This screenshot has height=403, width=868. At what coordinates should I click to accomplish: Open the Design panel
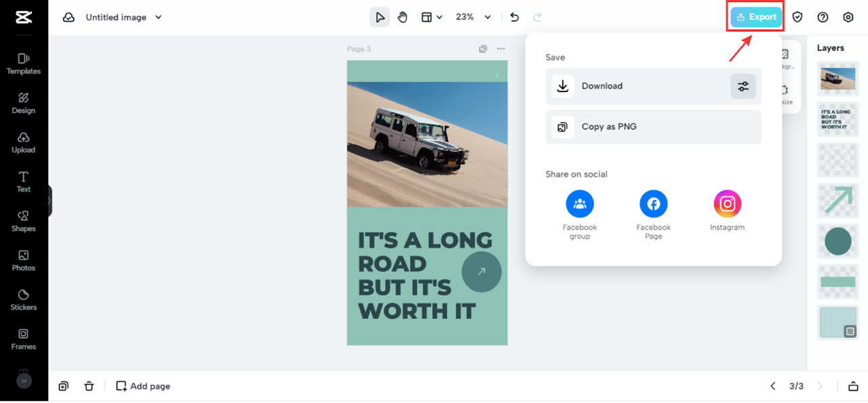click(x=24, y=103)
